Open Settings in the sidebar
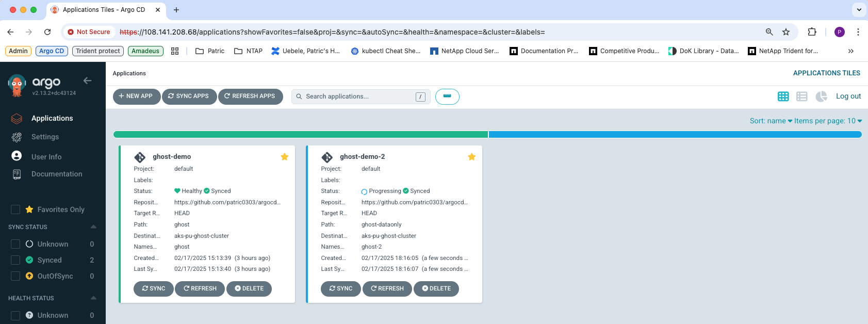 click(x=45, y=137)
